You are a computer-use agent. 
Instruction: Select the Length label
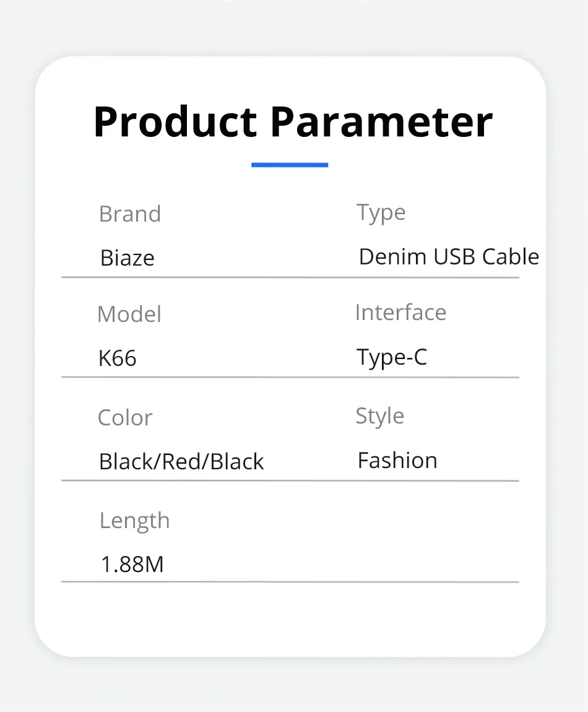pyautogui.click(x=134, y=521)
